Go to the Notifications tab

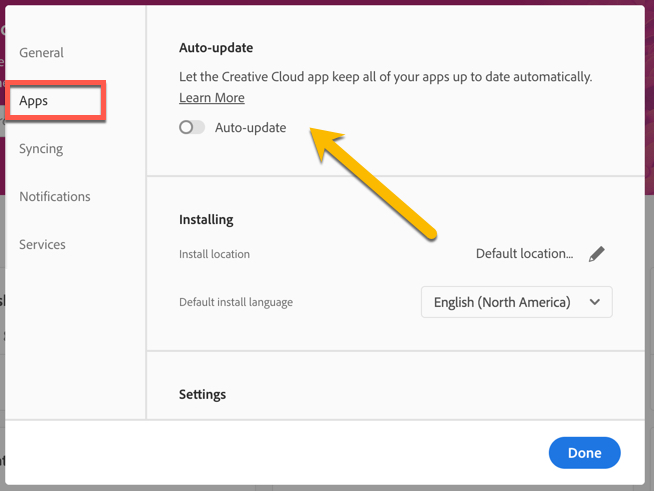55,197
